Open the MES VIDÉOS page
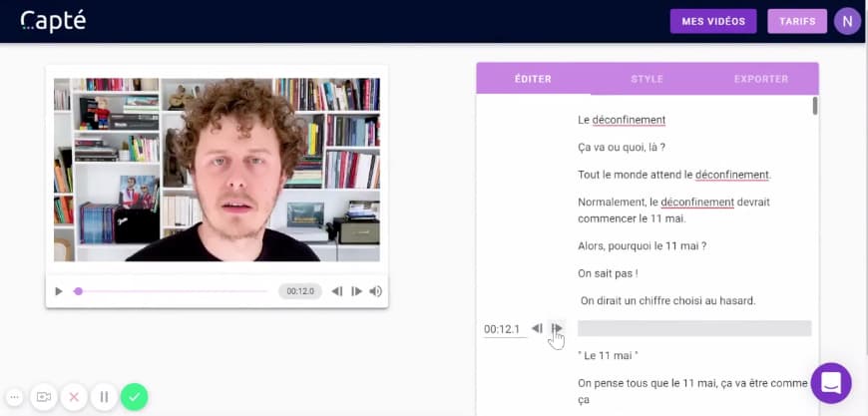868x416 pixels. [x=713, y=22]
